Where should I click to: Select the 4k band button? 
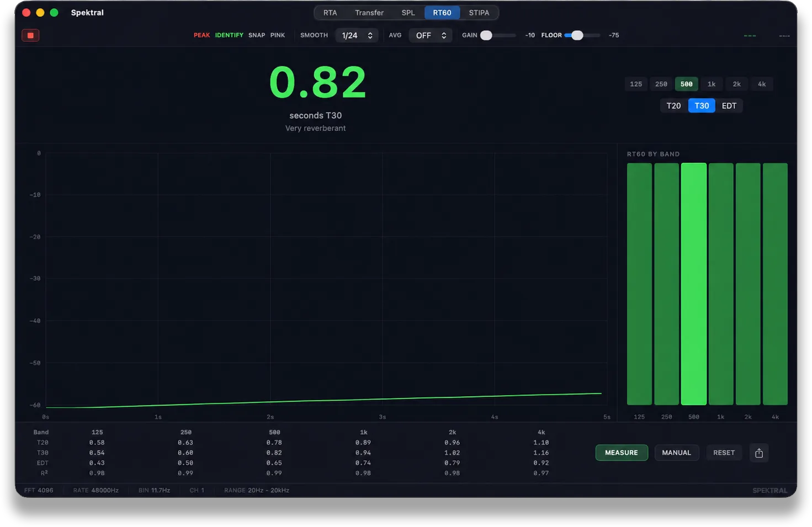[x=762, y=84]
